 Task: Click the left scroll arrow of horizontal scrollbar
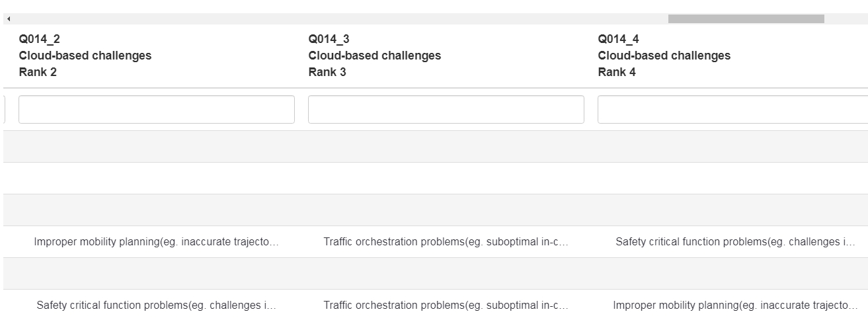point(9,19)
